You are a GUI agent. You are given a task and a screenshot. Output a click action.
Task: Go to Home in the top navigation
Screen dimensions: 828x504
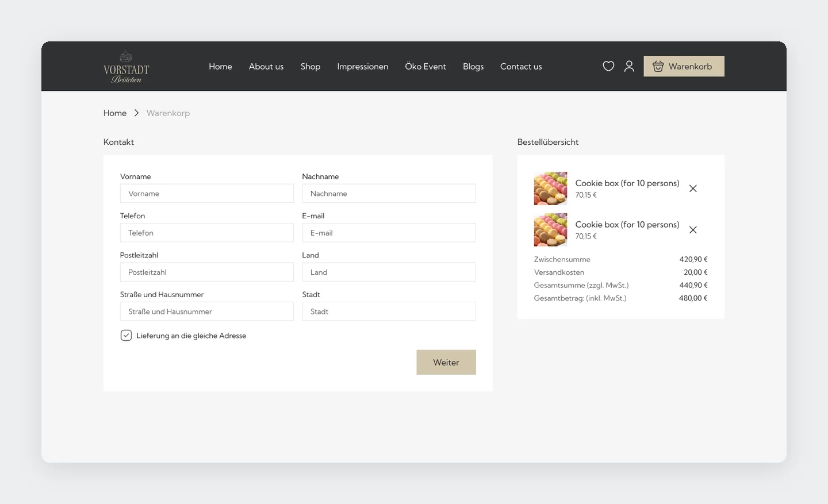click(x=220, y=66)
